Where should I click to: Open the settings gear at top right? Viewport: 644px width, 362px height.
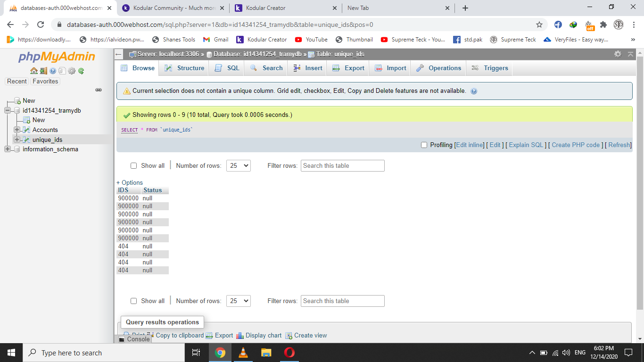(618, 54)
